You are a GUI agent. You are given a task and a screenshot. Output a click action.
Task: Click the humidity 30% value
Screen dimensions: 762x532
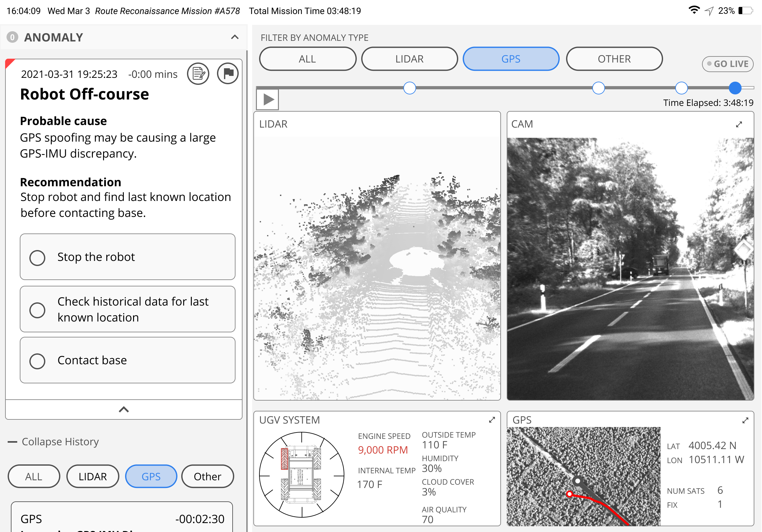pyautogui.click(x=431, y=468)
